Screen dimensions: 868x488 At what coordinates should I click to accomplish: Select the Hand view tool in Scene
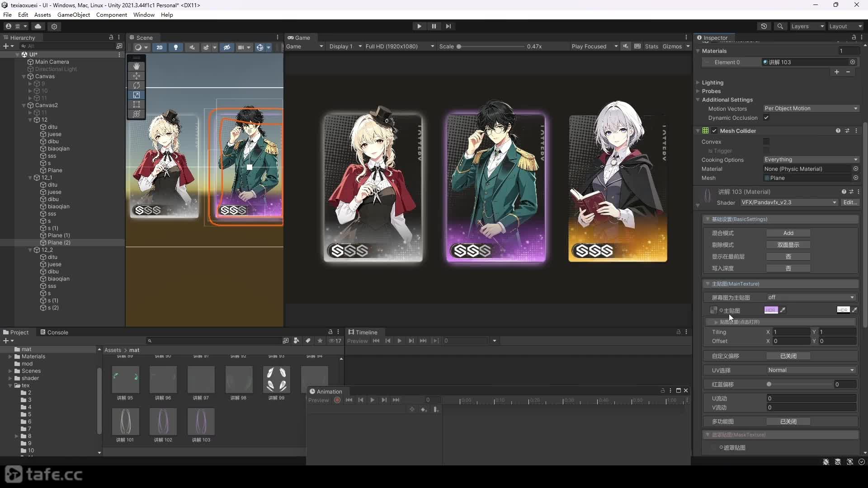point(137,66)
